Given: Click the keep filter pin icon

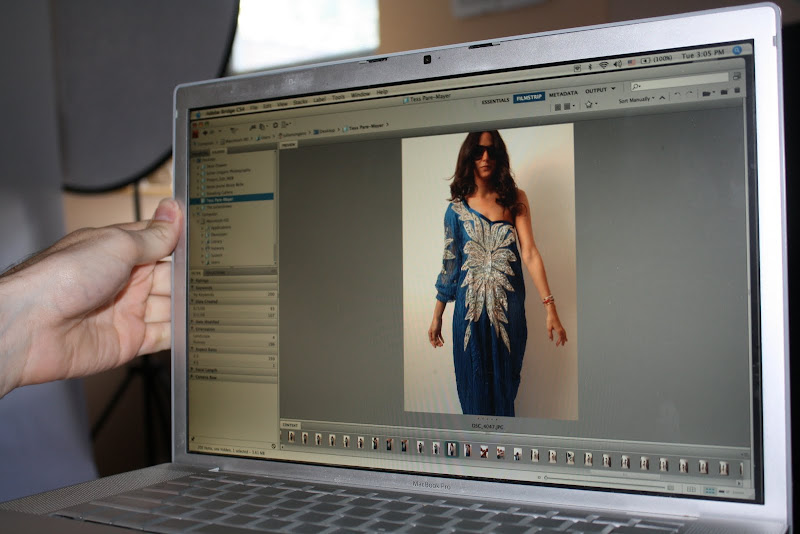Looking at the screenshot, I should (x=193, y=438).
